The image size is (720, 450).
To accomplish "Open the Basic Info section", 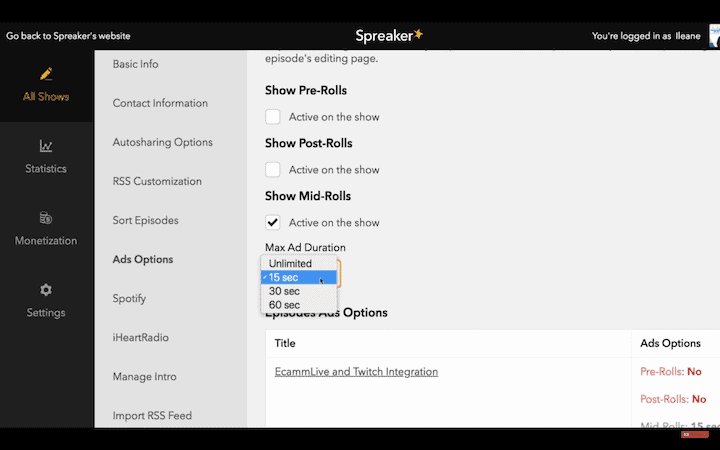I will 135,64.
